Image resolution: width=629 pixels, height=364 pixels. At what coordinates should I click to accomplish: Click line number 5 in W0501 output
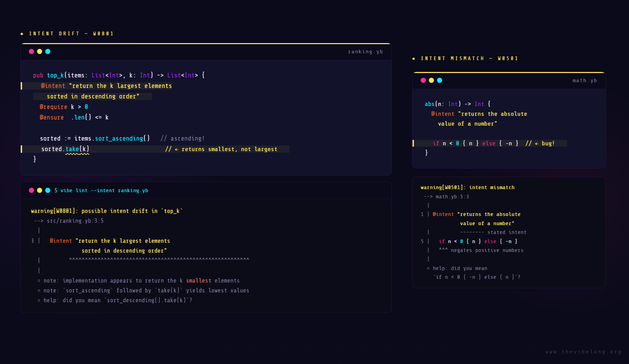pos(422,241)
